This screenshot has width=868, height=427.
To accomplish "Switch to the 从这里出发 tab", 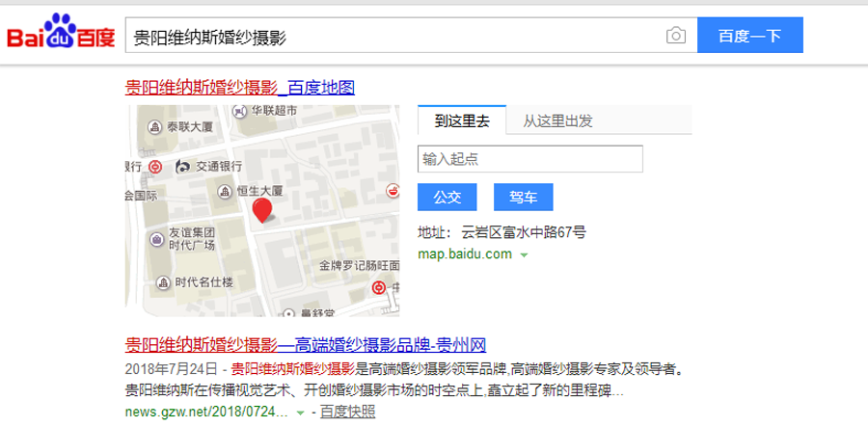I will pyautogui.click(x=558, y=120).
